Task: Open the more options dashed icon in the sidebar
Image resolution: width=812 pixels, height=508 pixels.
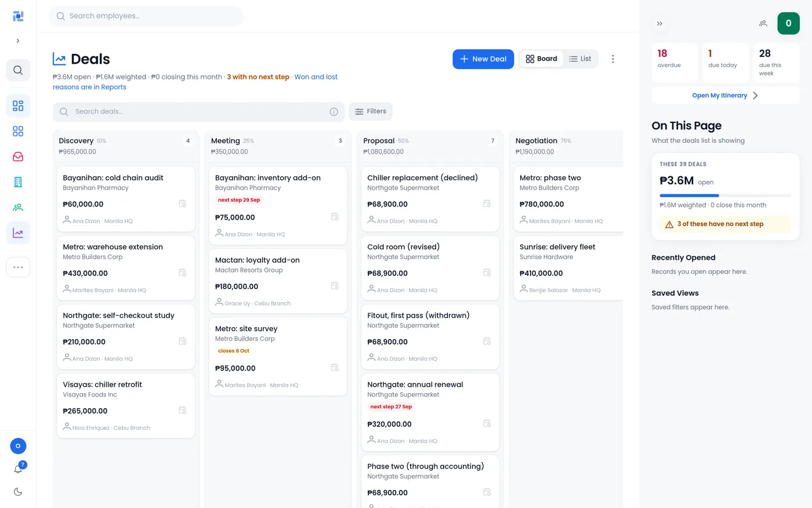Action: (x=18, y=267)
